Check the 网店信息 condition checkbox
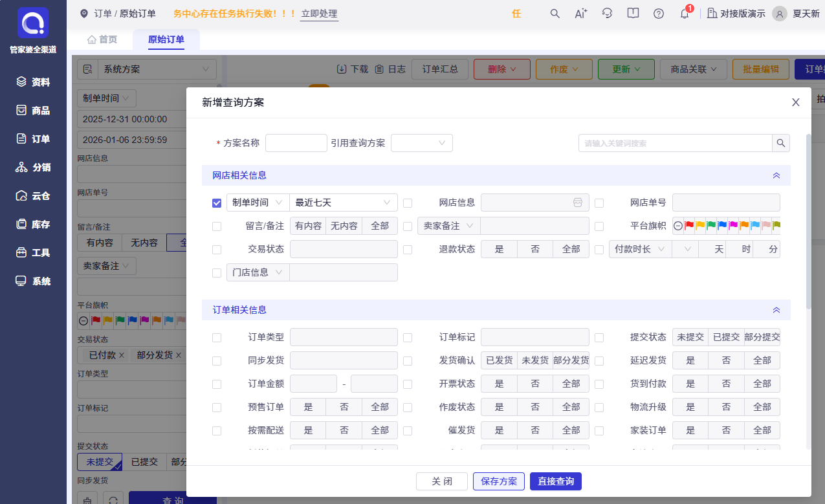Viewport: 825px width, 504px height. [x=408, y=203]
